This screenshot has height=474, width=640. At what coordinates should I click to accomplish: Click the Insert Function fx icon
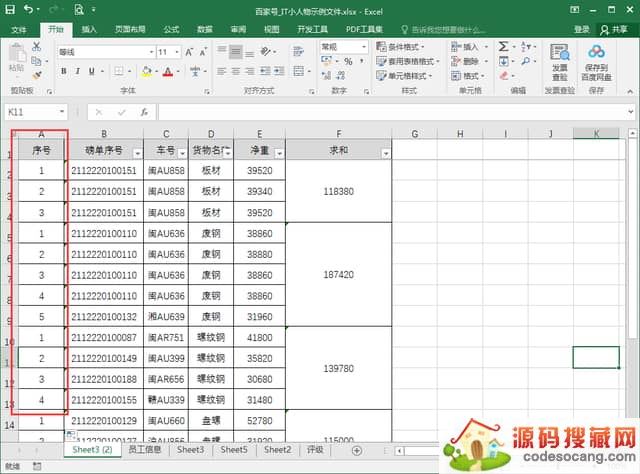point(144,112)
